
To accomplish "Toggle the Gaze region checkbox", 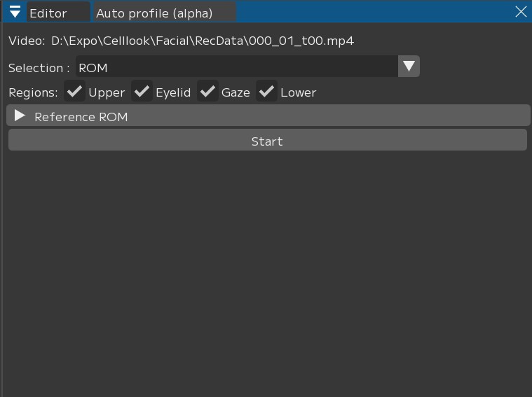I will pos(207,92).
